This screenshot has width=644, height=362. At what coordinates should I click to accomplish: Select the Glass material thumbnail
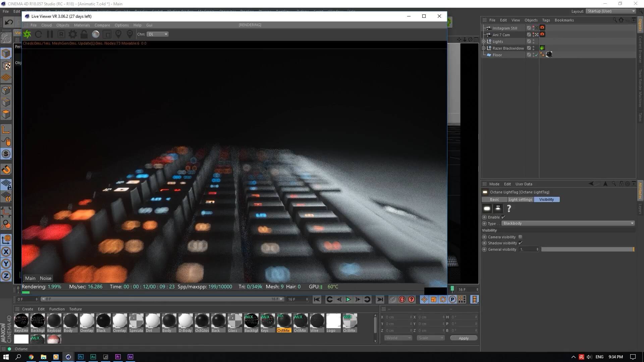coord(234,321)
